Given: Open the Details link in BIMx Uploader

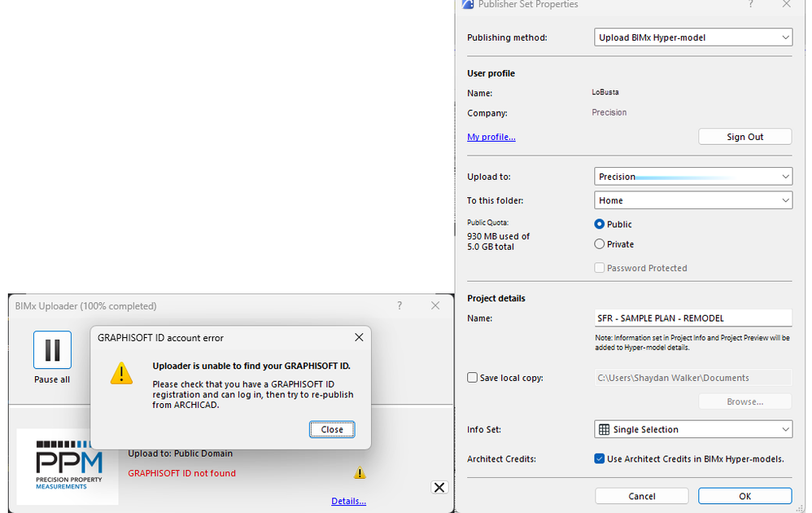Looking at the screenshot, I should [x=348, y=501].
